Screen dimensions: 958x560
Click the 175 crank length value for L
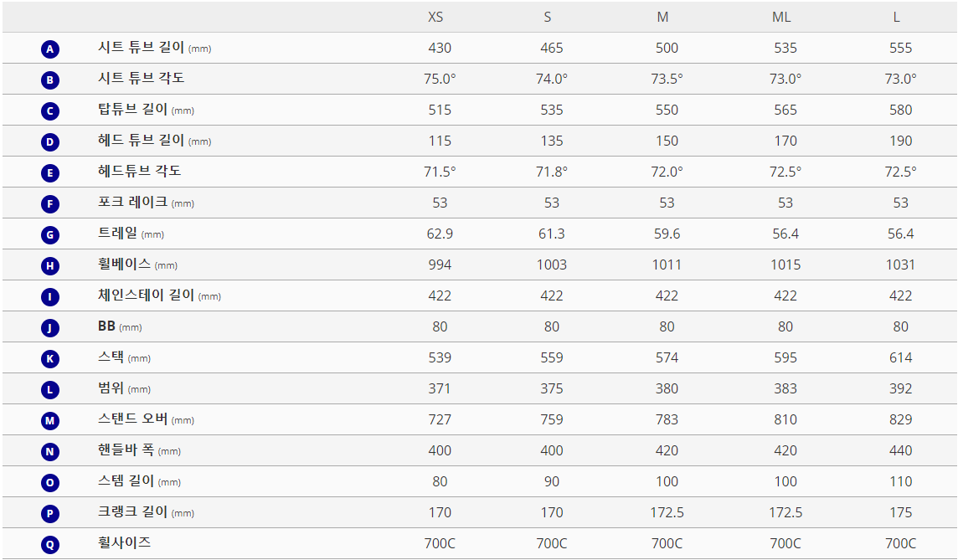[x=900, y=512]
